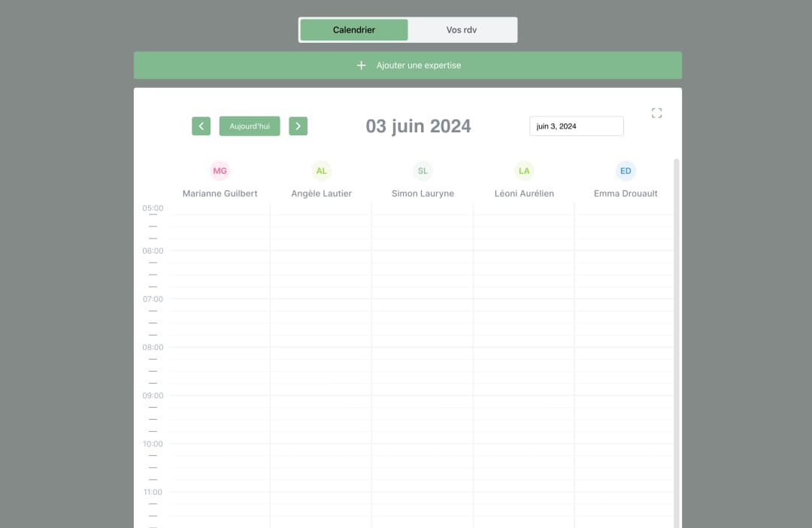812x528 pixels.
Task: Toggle fullscreen calendar view icon
Action: pos(656,113)
